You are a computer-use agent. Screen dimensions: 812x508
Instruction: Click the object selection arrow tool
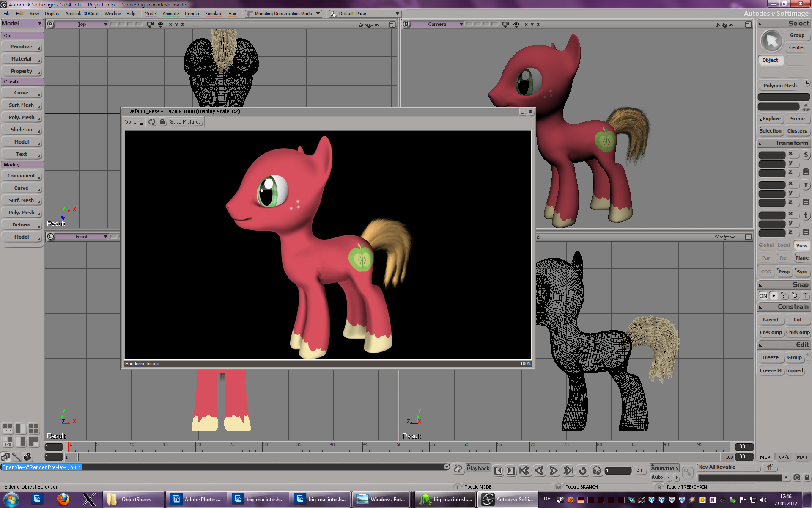pos(771,41)
